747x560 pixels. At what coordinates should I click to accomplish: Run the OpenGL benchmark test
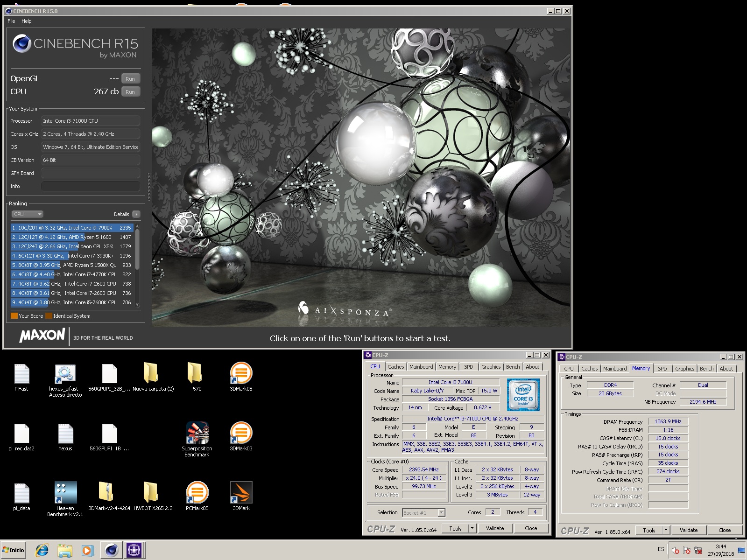pos(130,79)
